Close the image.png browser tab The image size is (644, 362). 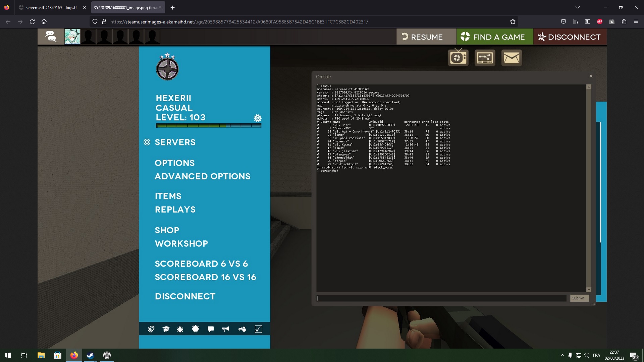pos(160,7)
